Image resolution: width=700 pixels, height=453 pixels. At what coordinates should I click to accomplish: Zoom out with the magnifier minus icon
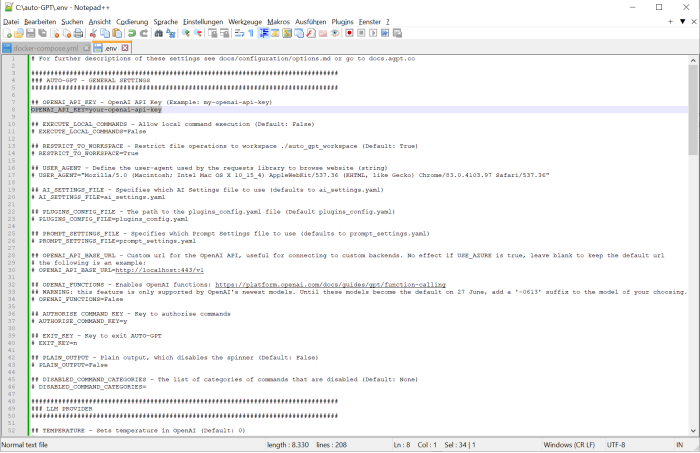click(197, 33)
